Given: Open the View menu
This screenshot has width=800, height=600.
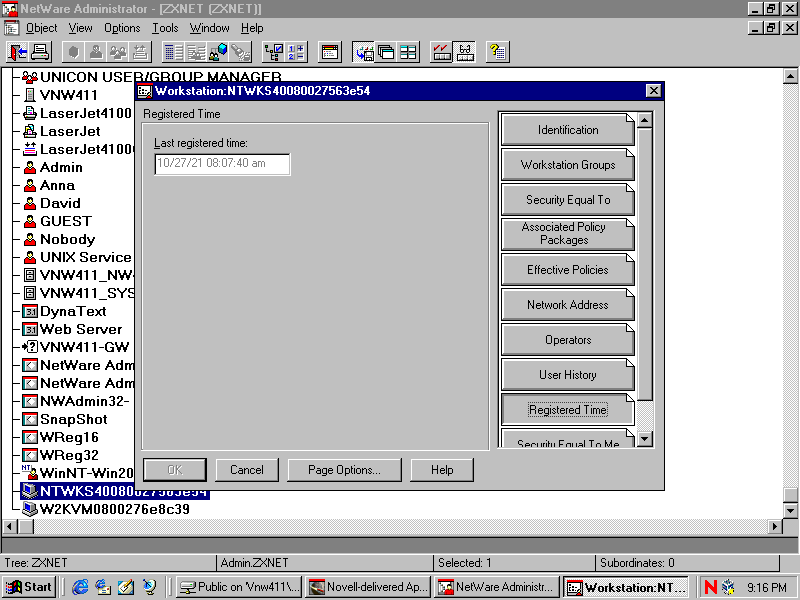Looking at the screenshot, I should 81,28.
